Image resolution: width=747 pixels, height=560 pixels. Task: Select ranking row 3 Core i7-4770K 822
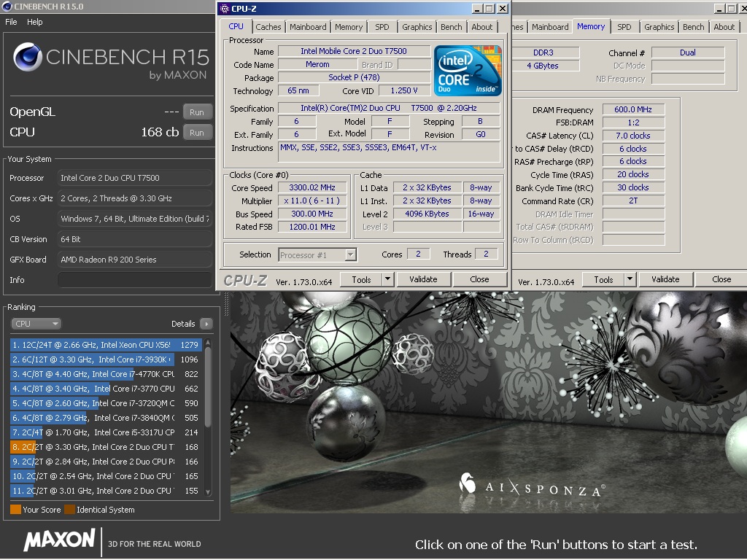point(106,374)
